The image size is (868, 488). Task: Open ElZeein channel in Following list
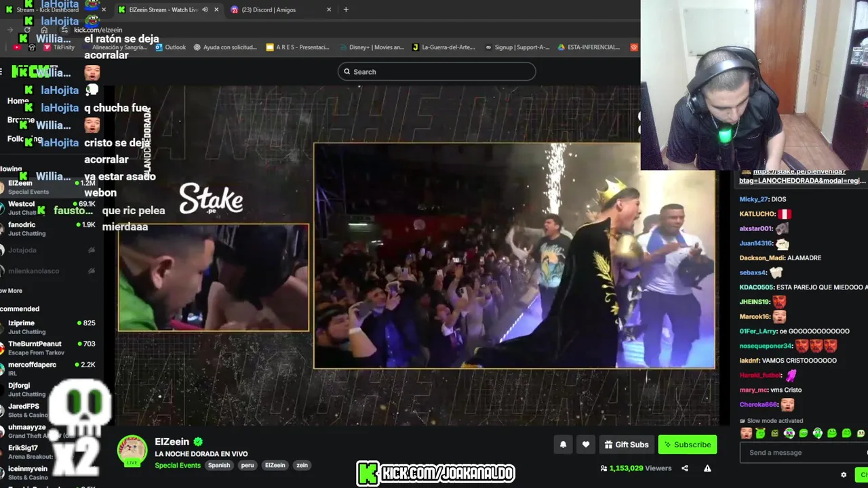click(x=49, y=187)
